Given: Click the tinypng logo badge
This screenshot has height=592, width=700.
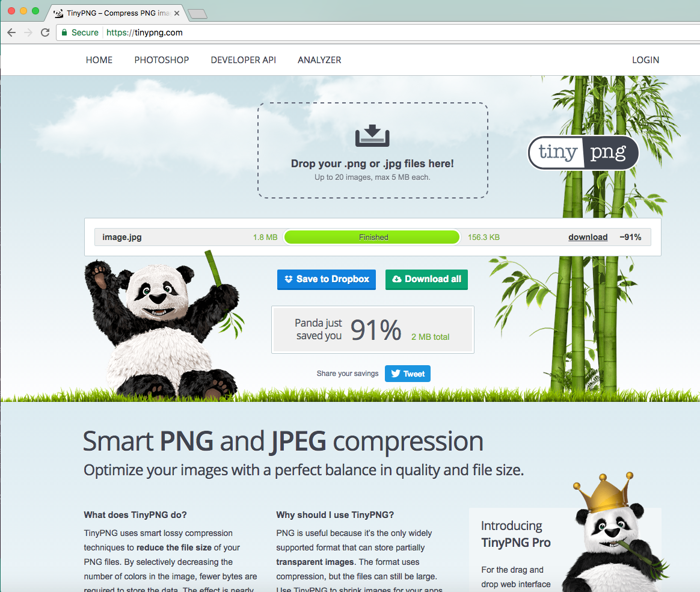Looking at the screenshot, I should pos(583,153).
